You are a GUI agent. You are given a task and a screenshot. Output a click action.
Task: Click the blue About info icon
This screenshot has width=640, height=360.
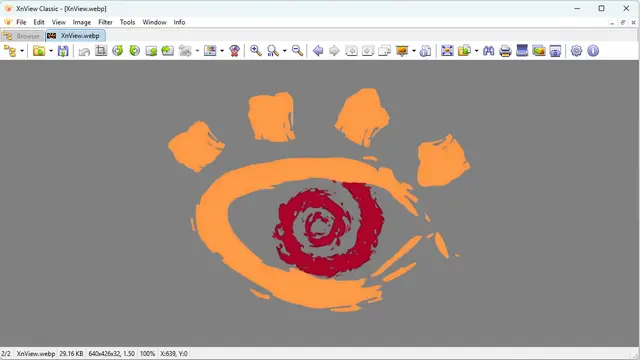593,51
